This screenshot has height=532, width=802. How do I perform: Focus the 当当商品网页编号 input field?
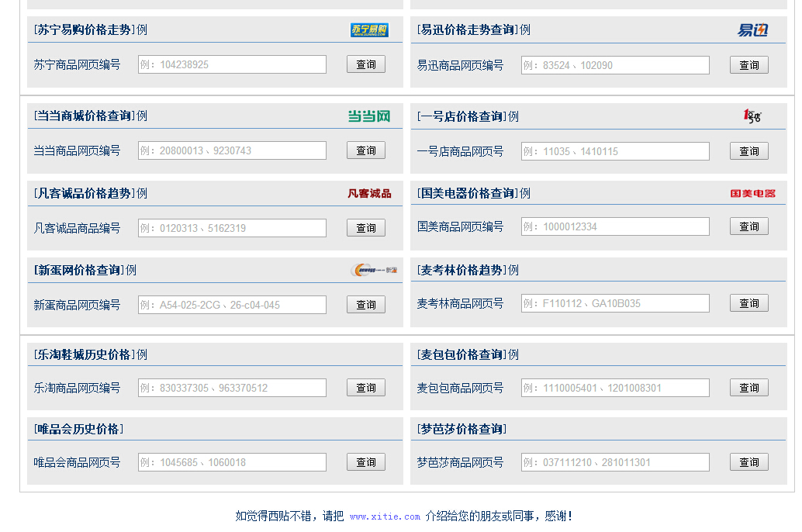tap(232, 150)
